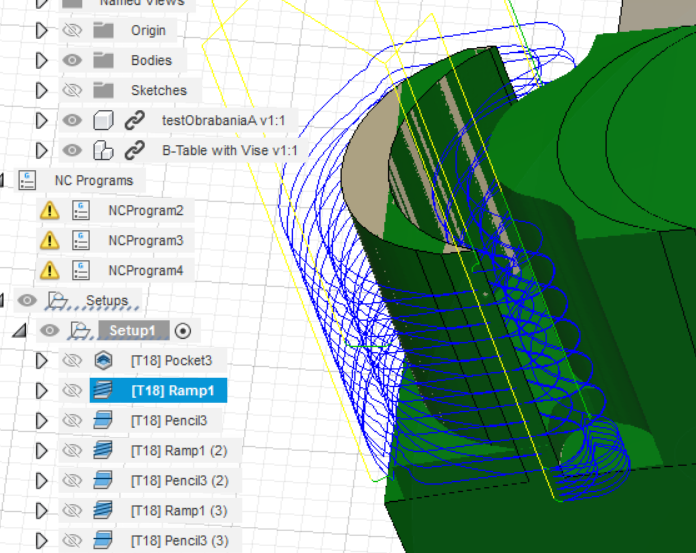Click Pocket3 pocket operation icon
Screen dimensions: 696x553
point(103,360)
